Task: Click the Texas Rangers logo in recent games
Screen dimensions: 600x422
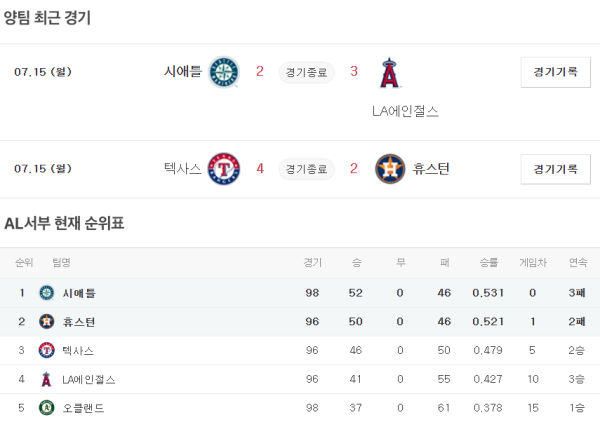Action: pos(224,169)
